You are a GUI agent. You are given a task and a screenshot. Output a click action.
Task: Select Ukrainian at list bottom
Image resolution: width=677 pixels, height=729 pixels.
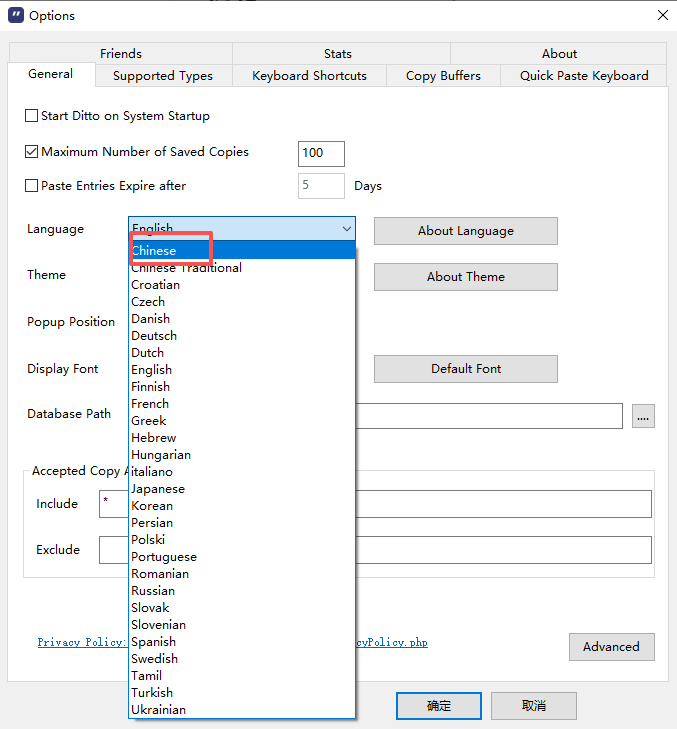242,709
